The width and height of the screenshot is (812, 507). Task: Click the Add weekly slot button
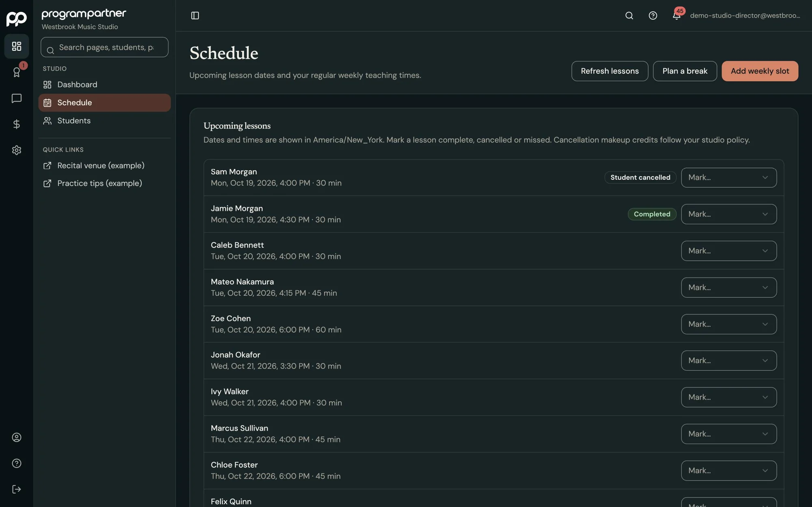click(x=760, y=71)
